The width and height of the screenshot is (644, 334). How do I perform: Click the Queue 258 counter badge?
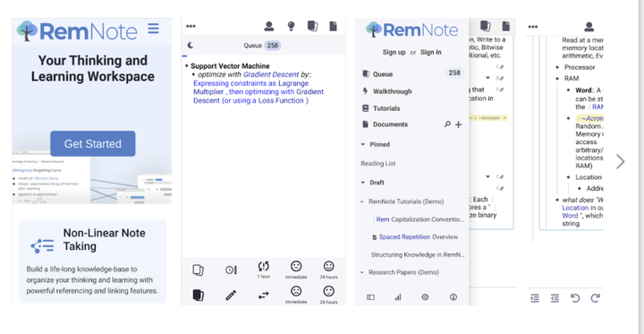[273, 46]
